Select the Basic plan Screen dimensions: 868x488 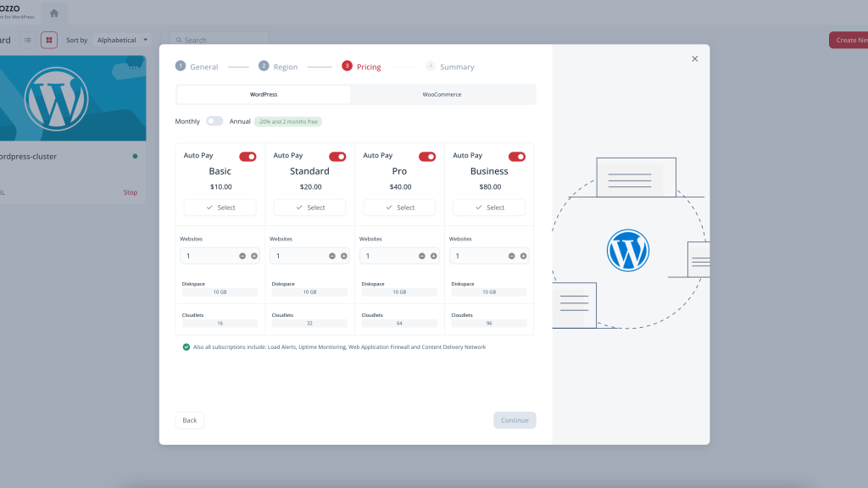tap(220, 208)
